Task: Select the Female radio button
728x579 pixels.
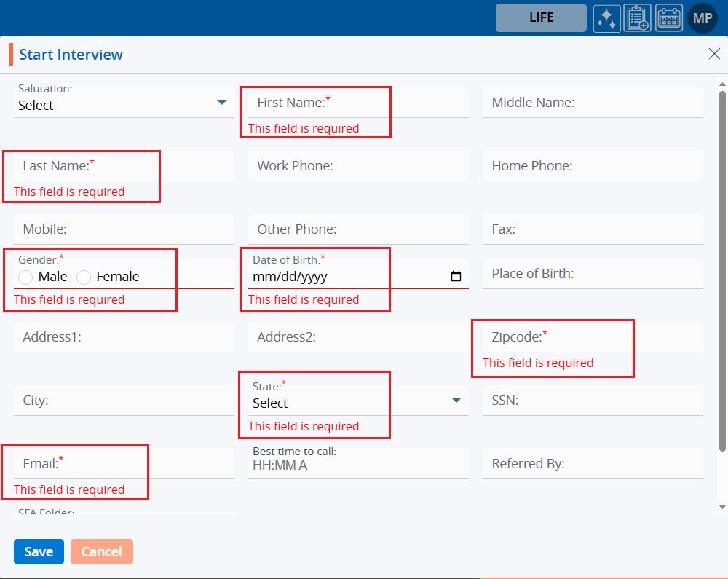Action: tap(84, 277)
